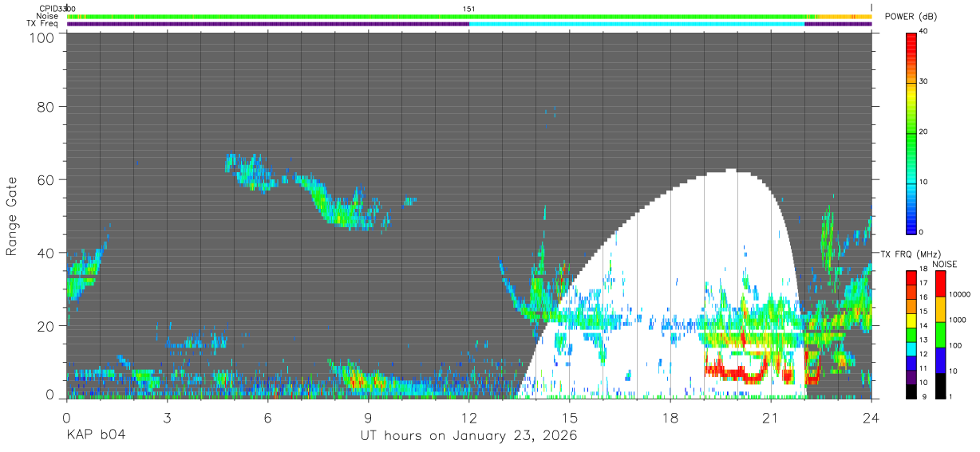Click the 'KAP b04' radar beam label
The image size is (980, 452).
click(96, 436)
